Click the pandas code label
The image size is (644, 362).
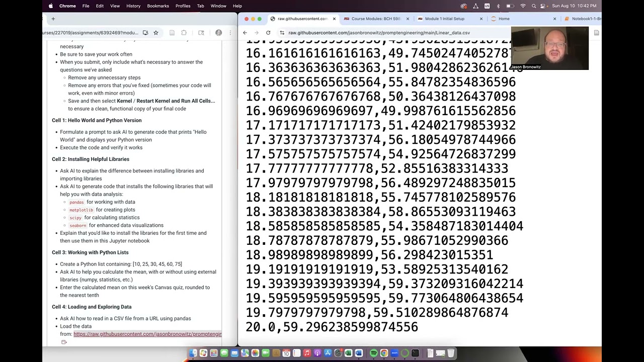76,202
